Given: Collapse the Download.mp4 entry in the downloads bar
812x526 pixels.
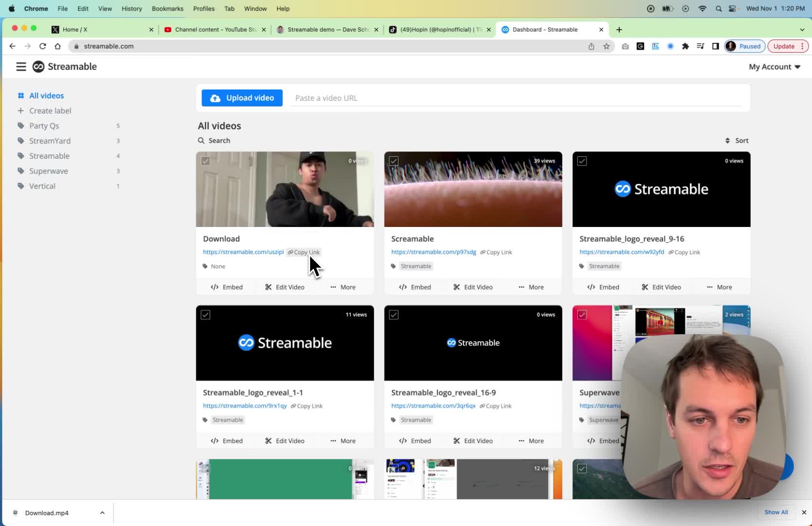Looking at the screenshot, I should tap(102, 512).
